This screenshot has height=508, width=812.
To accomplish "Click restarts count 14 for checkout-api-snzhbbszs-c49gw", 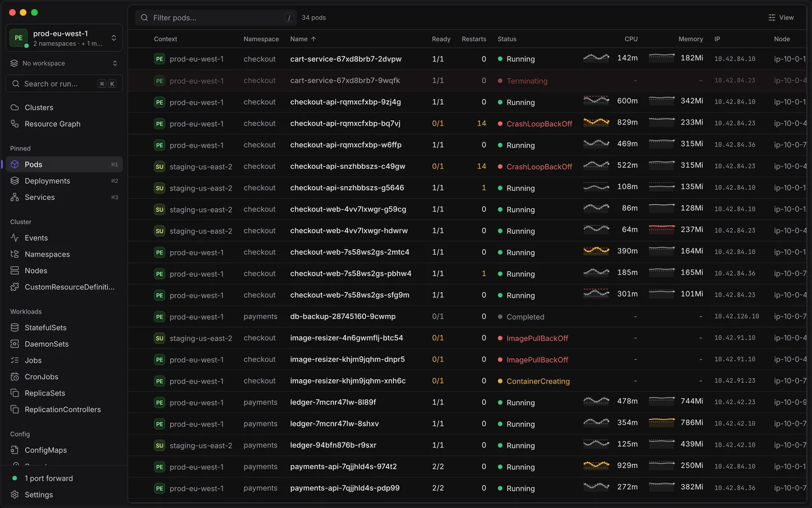I will coord(481,166).
